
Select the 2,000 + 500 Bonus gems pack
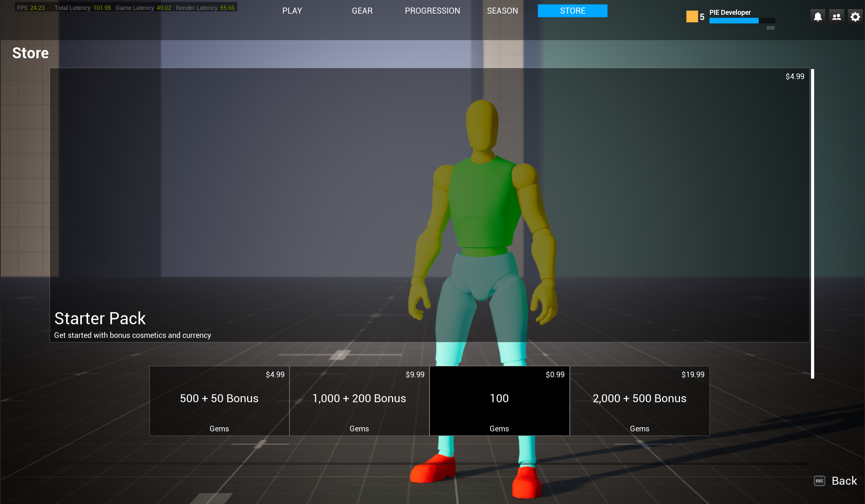[639, 400]
